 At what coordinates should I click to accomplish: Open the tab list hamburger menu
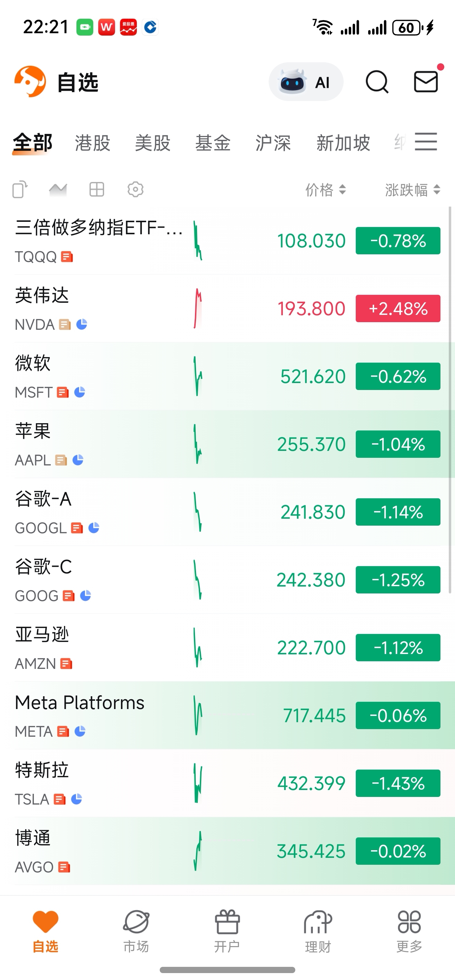click(426, 142)
